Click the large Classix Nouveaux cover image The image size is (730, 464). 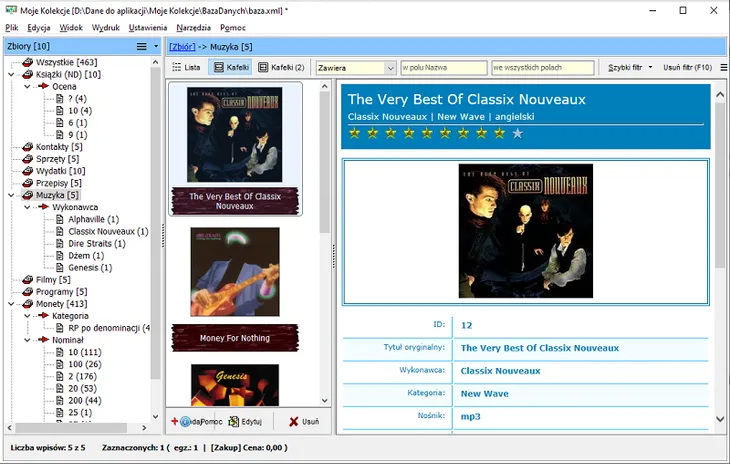[x=526, y=231]
